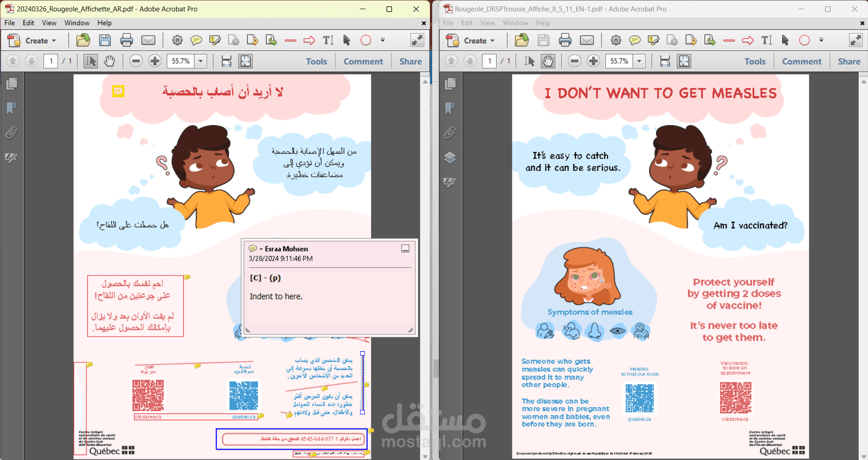This screenshot has width=868, height=460.
Task: Click Select tool in left window
Action: point(90,61)
